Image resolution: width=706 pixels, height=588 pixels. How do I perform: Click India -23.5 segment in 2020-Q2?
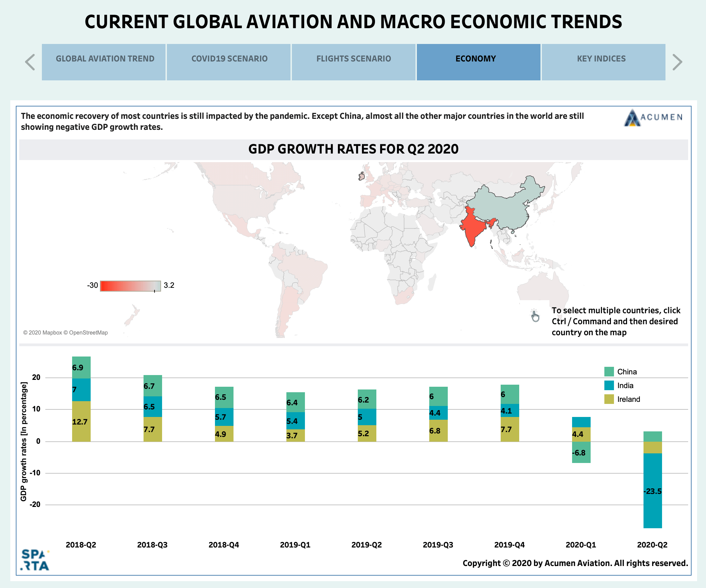tap(653, 491)
